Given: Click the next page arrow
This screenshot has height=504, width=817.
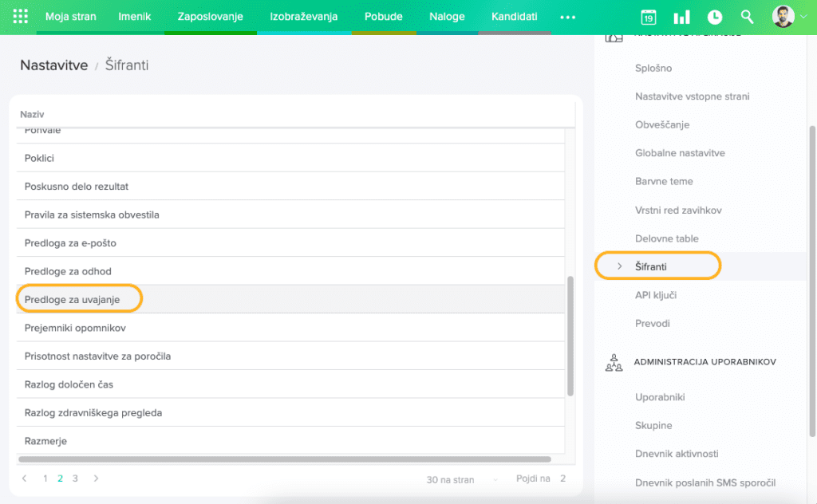Looking at the screenshot, I should tap(97, 478).
